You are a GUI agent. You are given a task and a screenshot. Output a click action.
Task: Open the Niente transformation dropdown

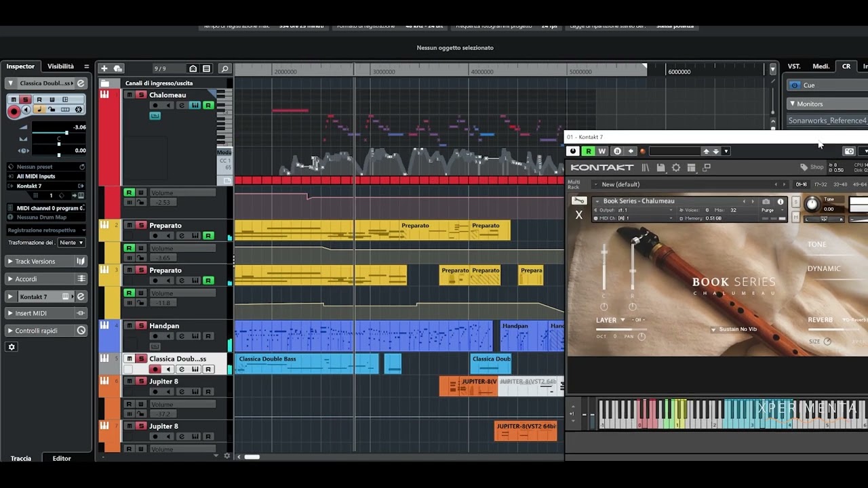pyautogui.click(x=71, y=243)
